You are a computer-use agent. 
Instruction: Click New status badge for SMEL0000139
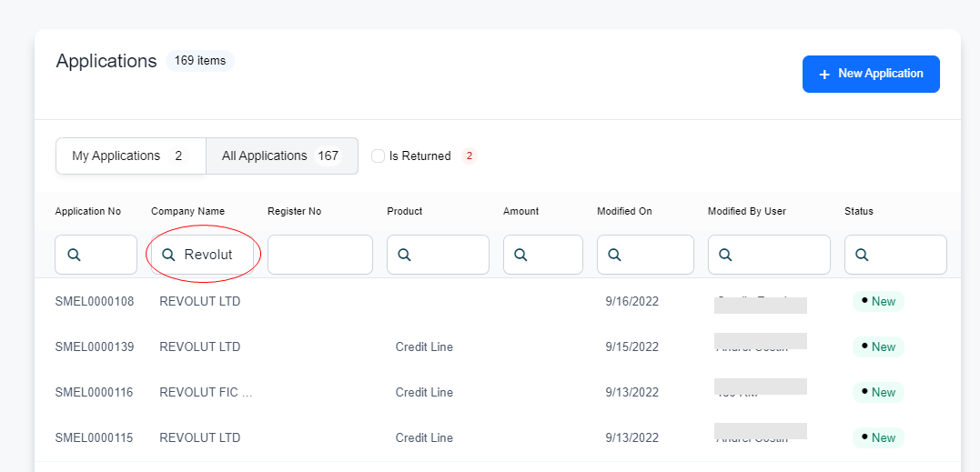pos(878,346)
